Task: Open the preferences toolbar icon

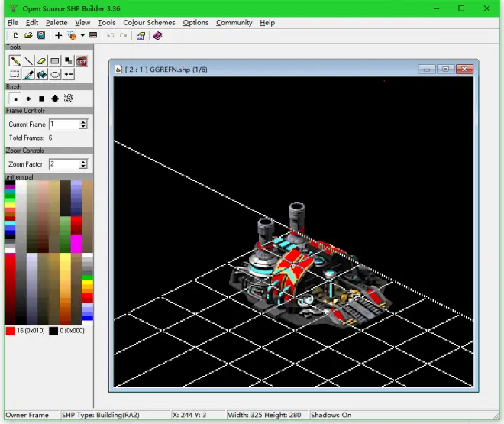Action: pyautogui.click(x=141, y=36)
